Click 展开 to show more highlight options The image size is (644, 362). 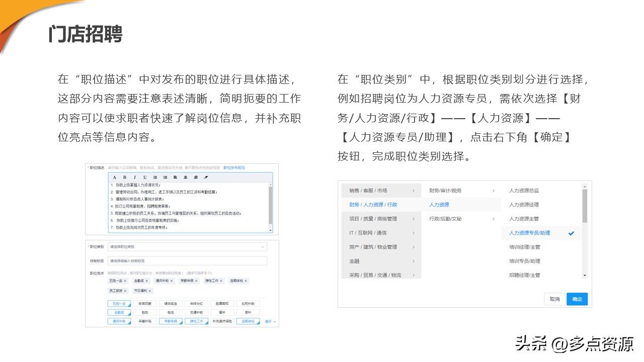coord(268,321)
